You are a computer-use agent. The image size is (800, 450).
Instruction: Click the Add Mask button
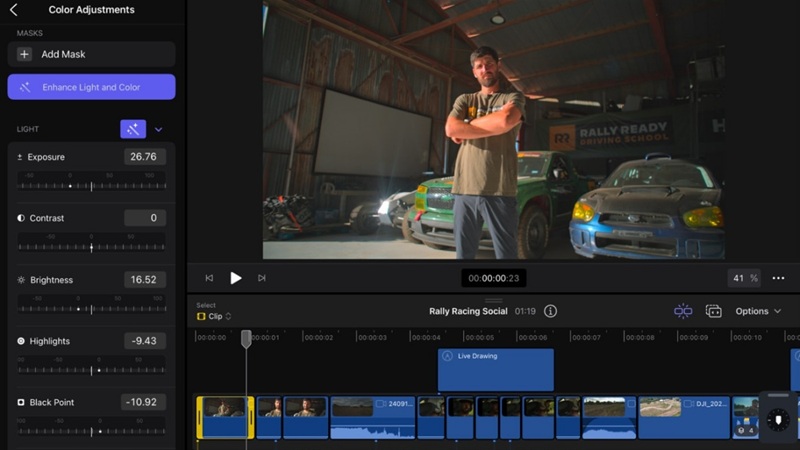(x=91, y=54)
